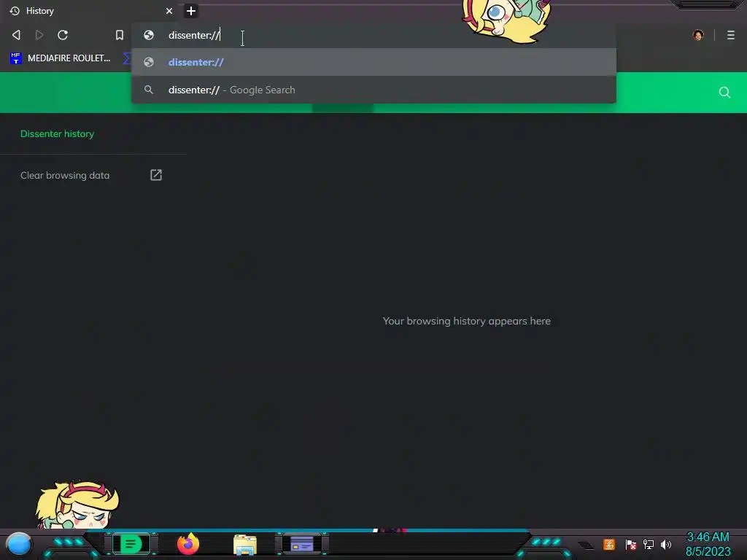The width and height of the screenshot is (747, 560).
Task: Open the Start orb on taskbar
Action: [19, 544]
